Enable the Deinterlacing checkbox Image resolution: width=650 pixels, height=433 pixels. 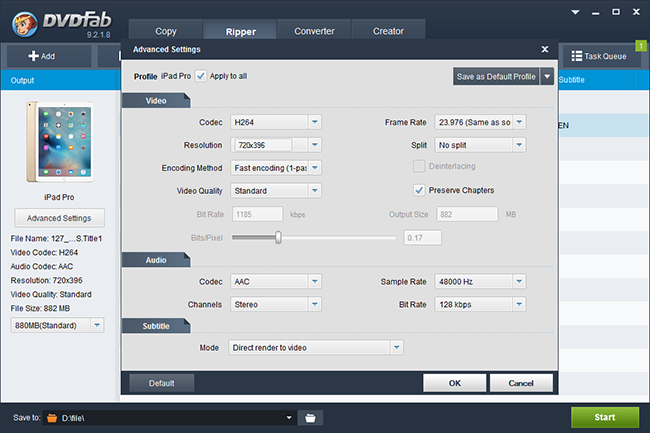(419, 166)
